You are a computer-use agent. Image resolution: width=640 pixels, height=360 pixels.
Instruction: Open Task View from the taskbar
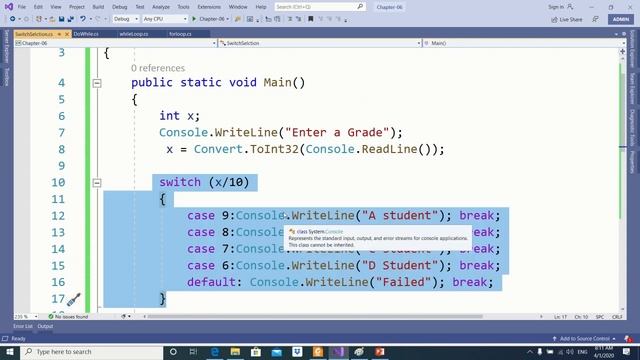coord(193,352)
